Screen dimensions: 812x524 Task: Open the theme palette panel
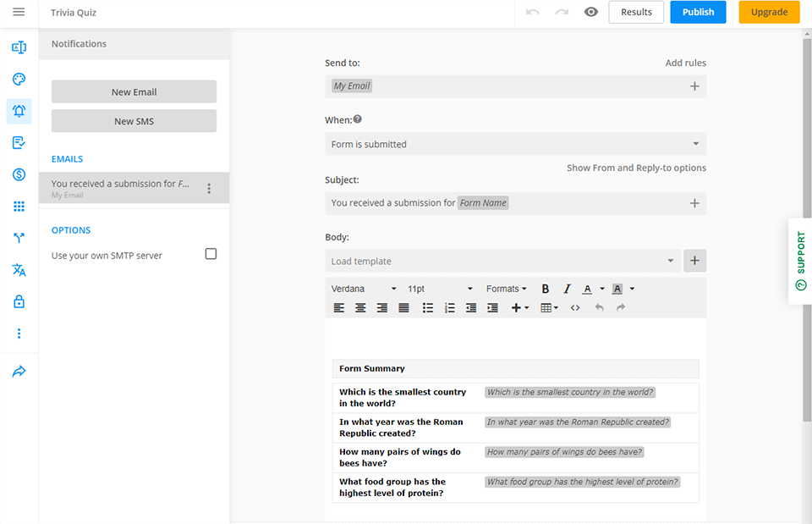(x=19, y=79)
